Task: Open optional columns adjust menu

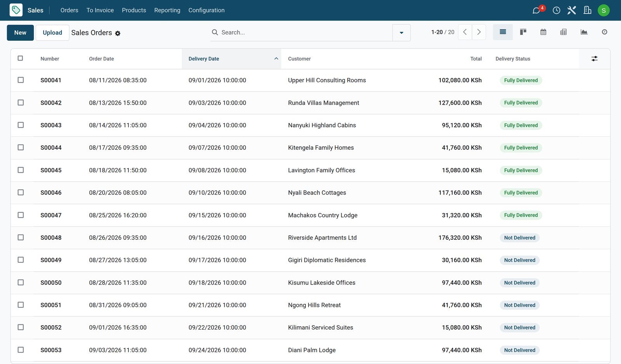Action: click(x=594, y=59)
